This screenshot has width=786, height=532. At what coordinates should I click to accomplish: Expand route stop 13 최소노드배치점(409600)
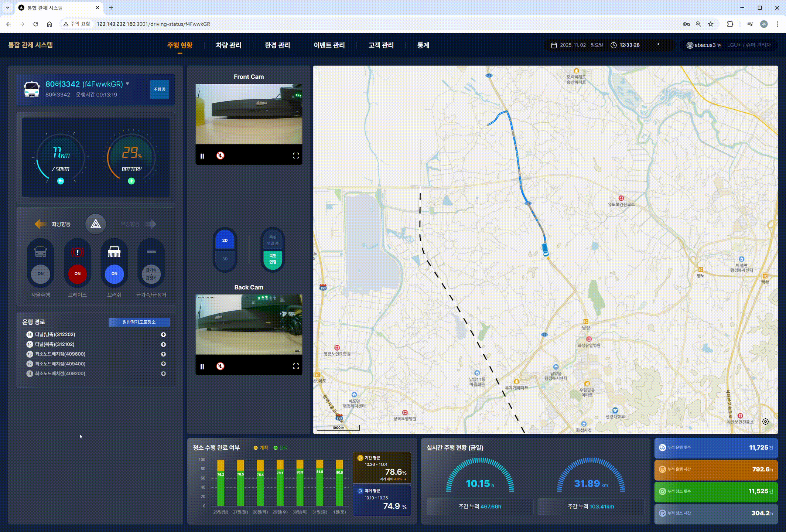point(163,354)
